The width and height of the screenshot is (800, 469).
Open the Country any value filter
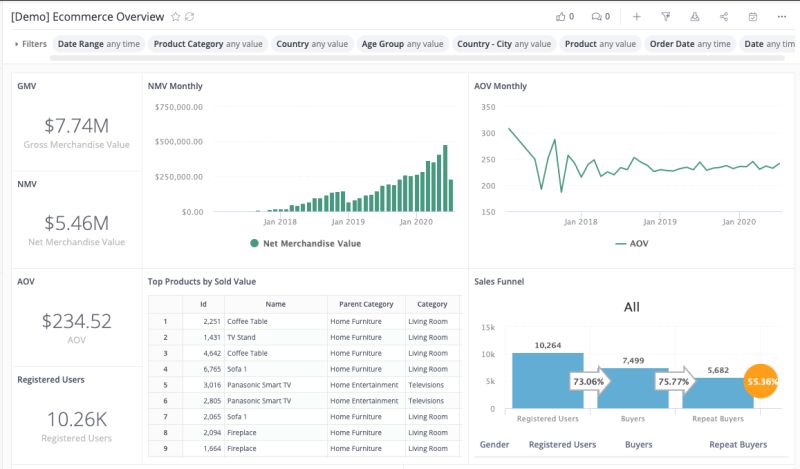[312, 44]
